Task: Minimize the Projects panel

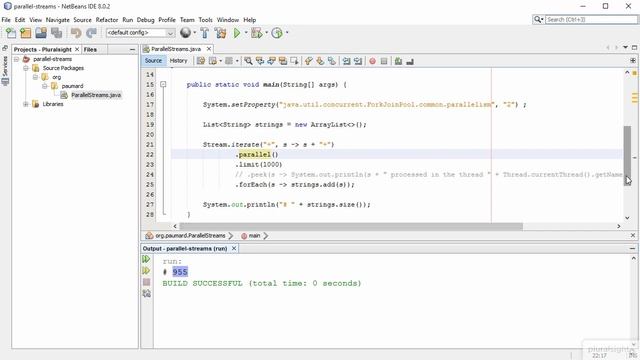Action: pyautogui.click(x=132, y=49)
